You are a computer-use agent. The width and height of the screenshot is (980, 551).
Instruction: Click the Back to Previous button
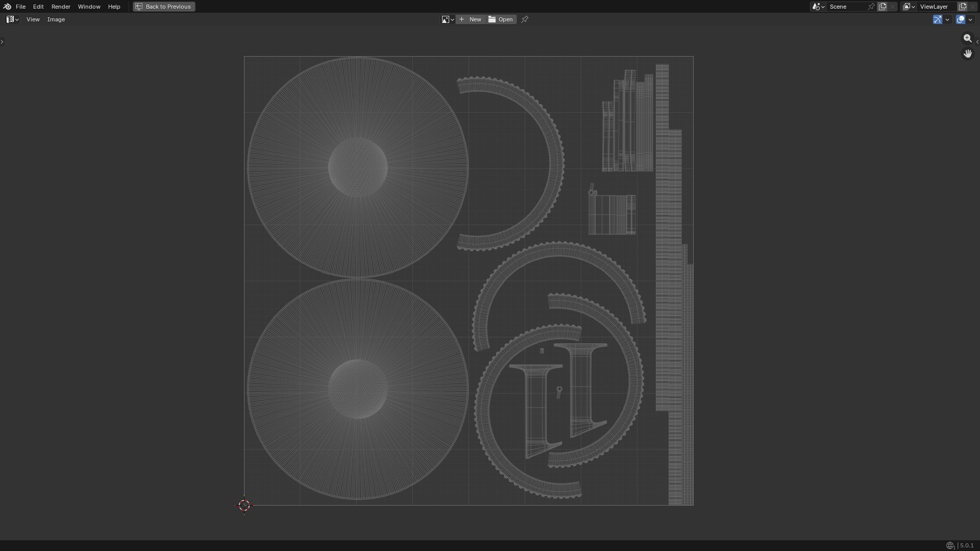point(164,7)
